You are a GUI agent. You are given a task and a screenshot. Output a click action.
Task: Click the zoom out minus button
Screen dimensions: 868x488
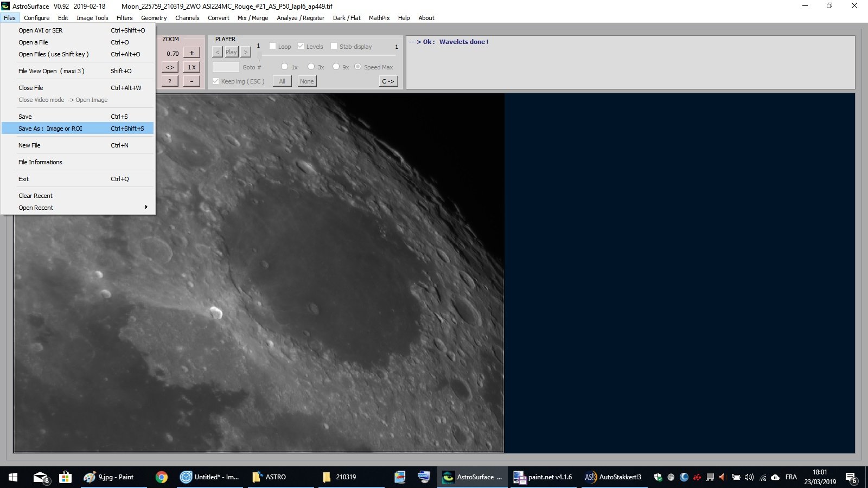coord(192,81)
